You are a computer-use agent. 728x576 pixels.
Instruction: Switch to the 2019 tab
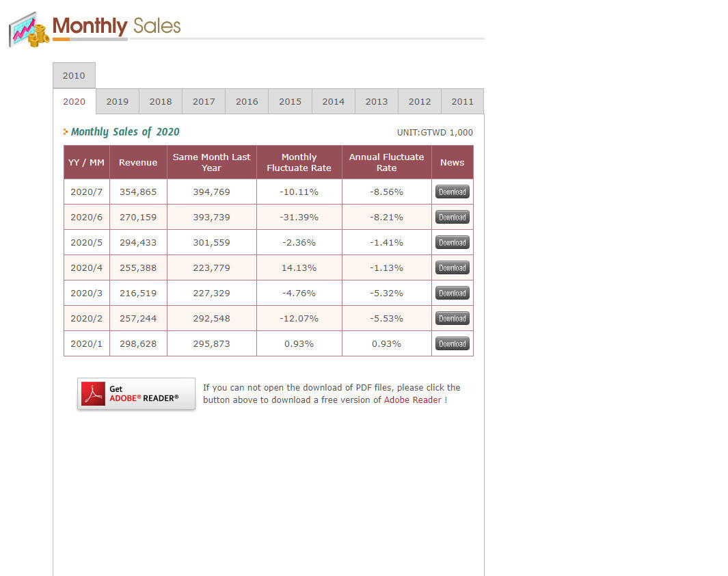[118, 101]
